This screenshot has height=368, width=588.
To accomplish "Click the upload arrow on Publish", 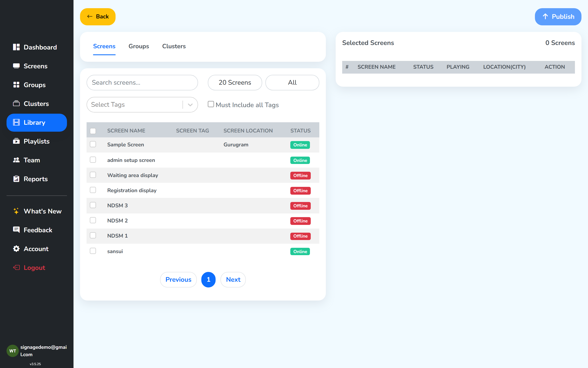I will pos(545,16).
